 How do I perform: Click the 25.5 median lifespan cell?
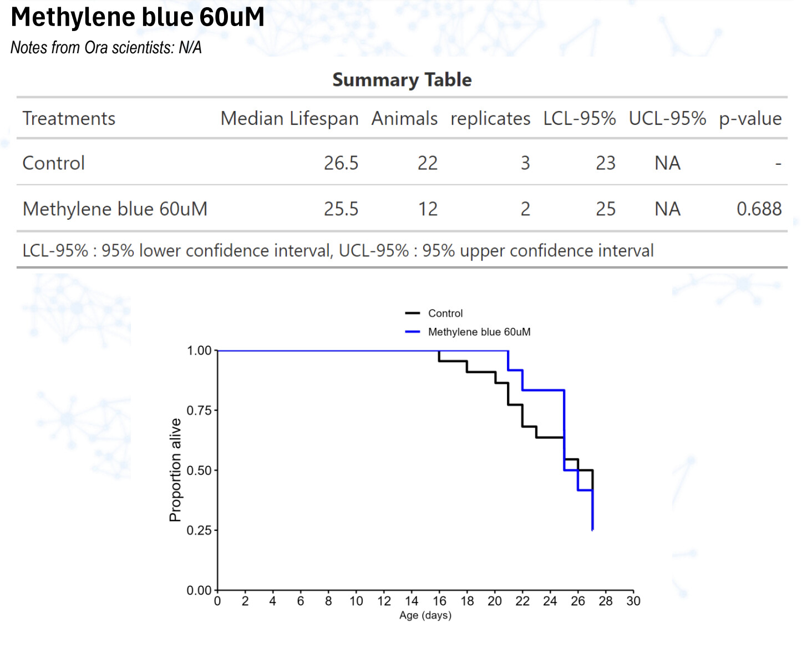click(341, 209)
